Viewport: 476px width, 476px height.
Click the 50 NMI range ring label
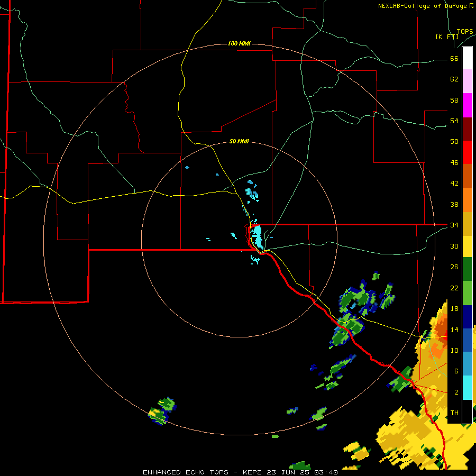[x=239, y=141]
